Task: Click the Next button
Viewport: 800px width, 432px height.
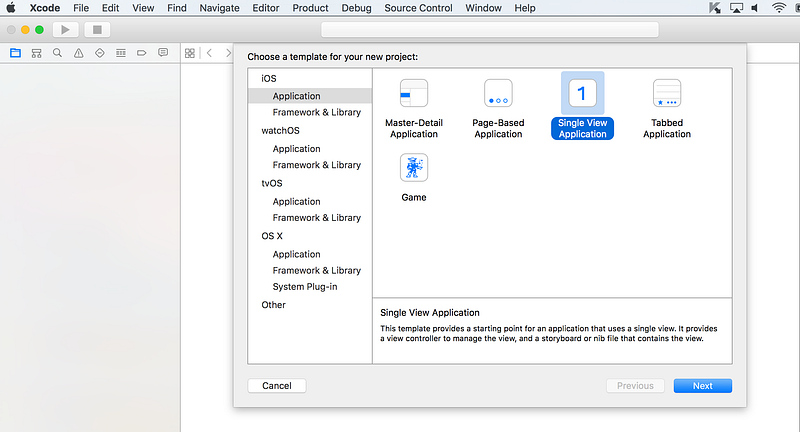Action: tap(703, 386)
